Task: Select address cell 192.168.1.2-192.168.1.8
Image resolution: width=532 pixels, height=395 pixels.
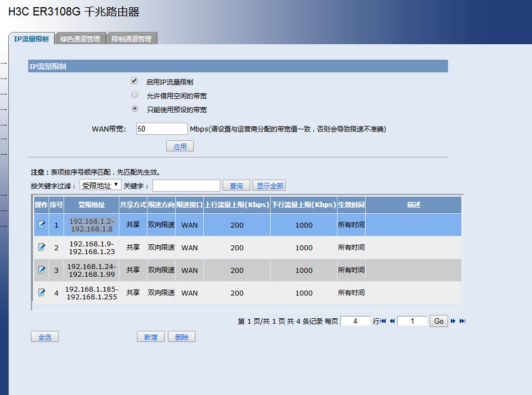Action: 92,225
